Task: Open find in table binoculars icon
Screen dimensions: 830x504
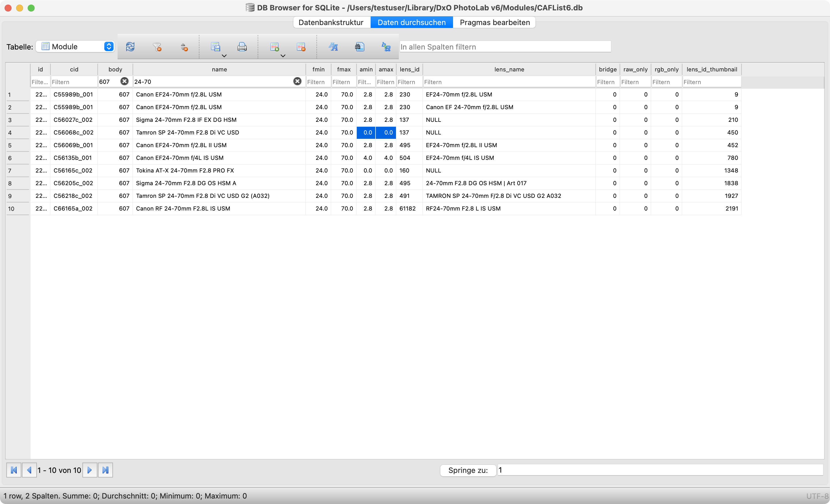Action: tap(359, 46)
